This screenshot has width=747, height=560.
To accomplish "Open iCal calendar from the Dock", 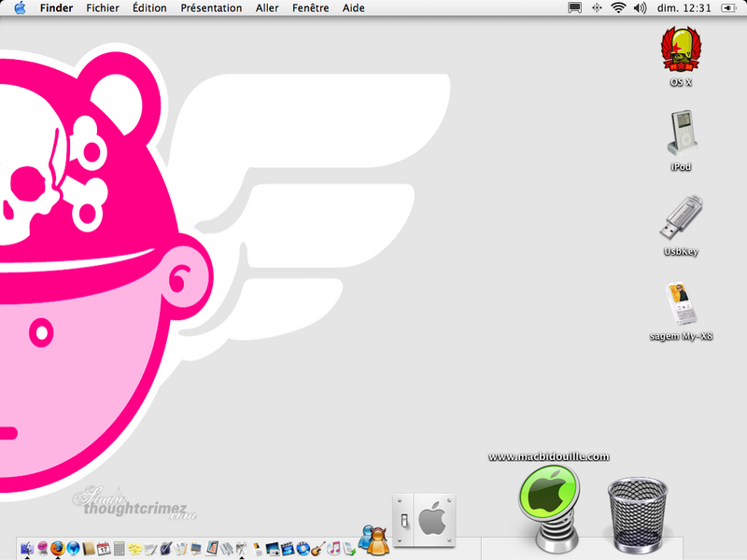I will click(x=104, y=549).
